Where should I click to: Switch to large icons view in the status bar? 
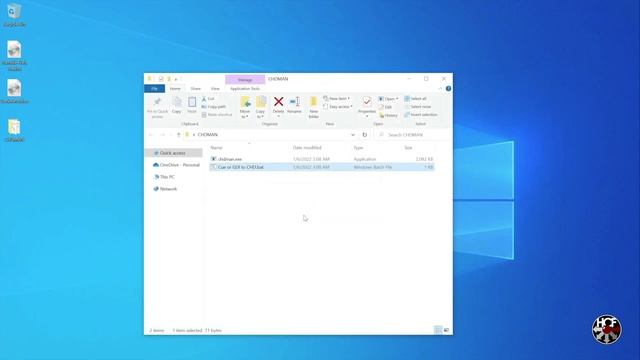point(446,330)
